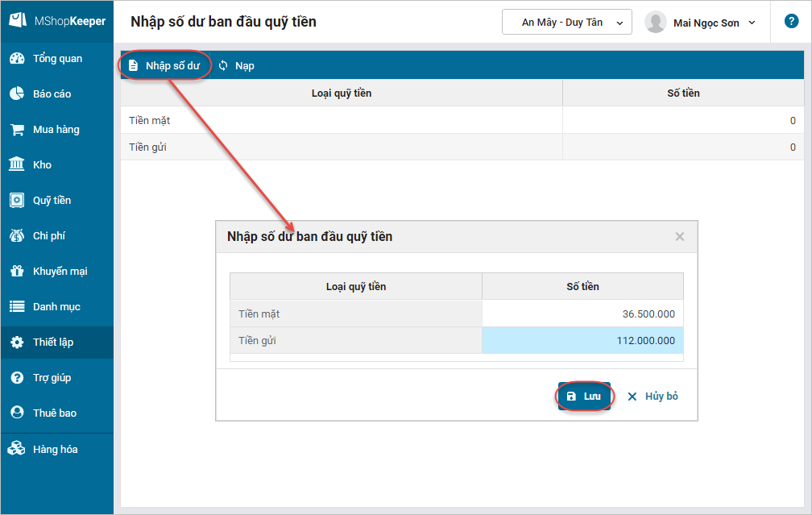Click the Thiết lập gear icon

click(17, 342)
